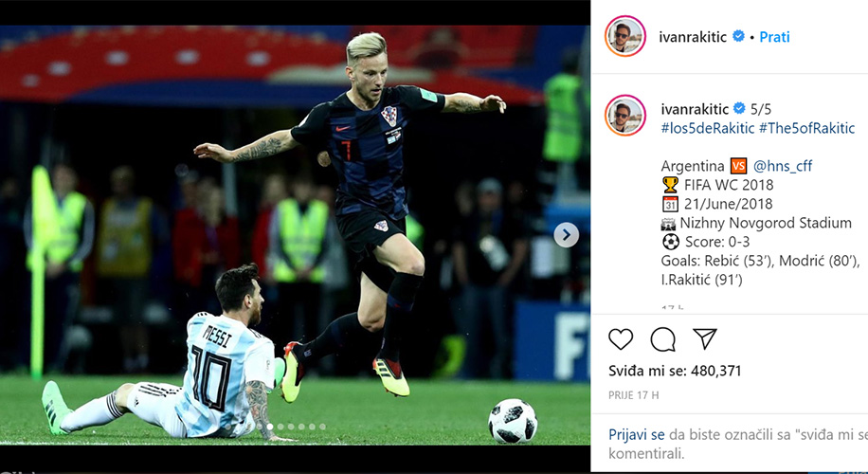Click verified badge next to caption username

[x=739, y=108]
